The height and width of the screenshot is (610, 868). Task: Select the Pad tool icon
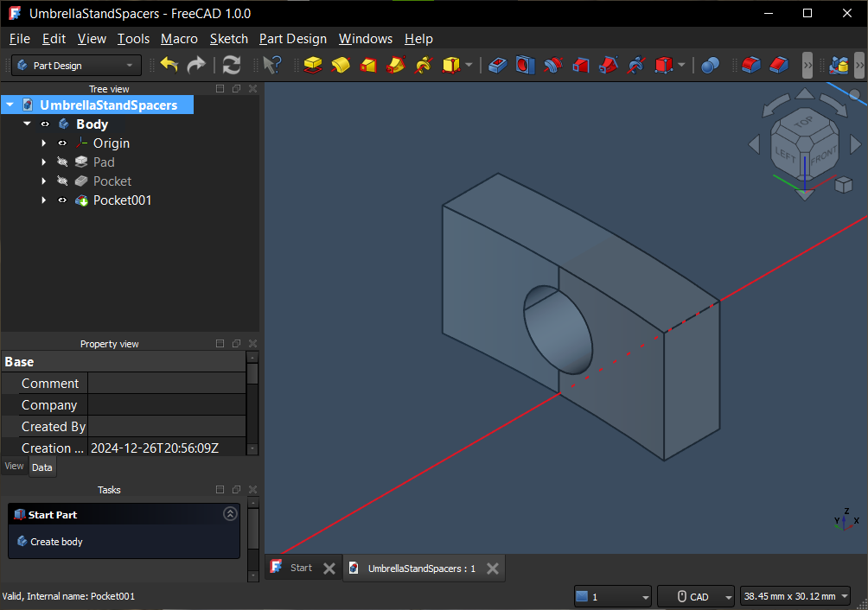point(313,66)
